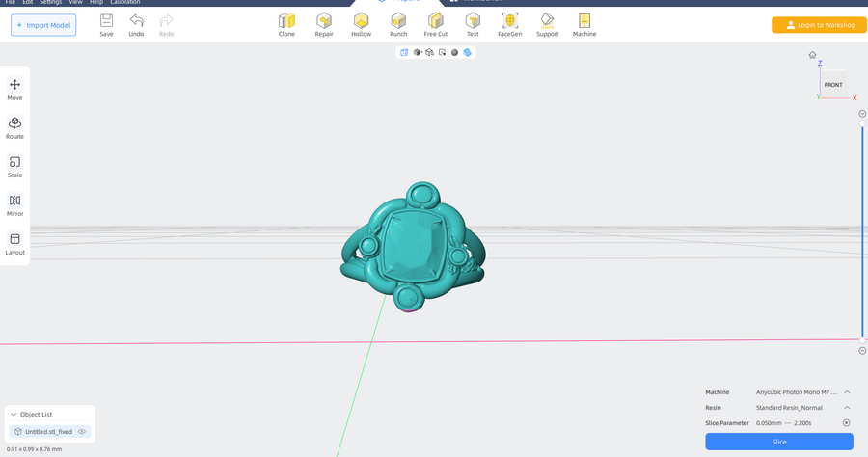The height and width of the screenshot is (457, 868).
Task: Click the Slice button
Action: point(779,442)
